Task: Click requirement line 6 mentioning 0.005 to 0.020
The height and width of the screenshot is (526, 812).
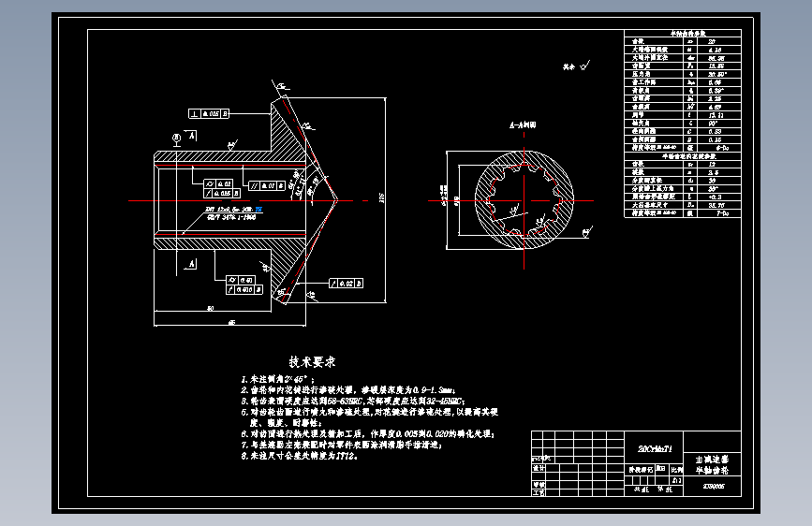Action: (368, 434)
